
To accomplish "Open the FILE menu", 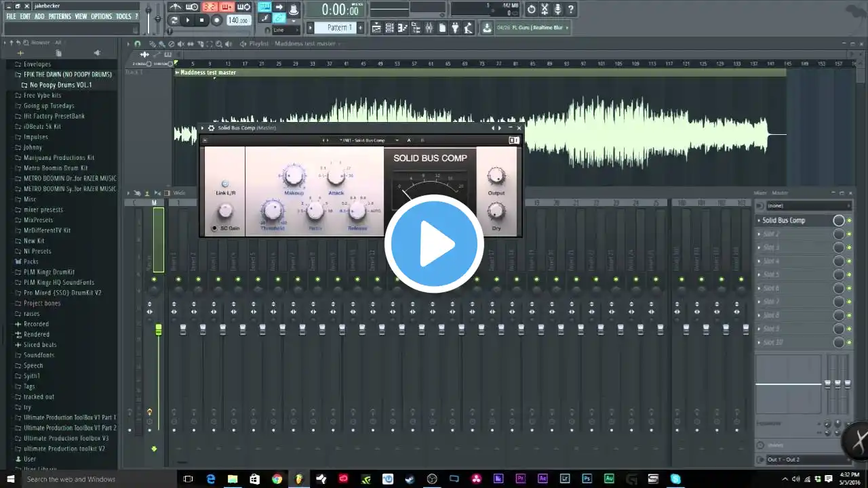I will 11,16.
